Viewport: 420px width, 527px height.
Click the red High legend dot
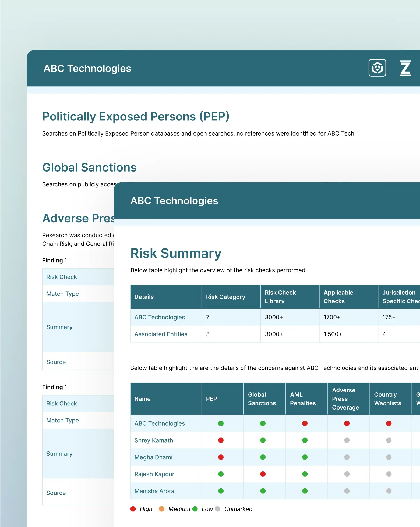(133, 509)
